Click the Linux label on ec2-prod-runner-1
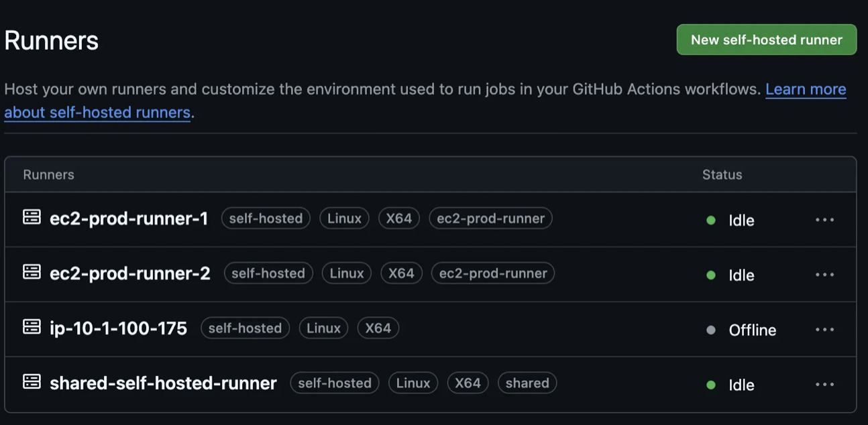The image size is (868, 425). [x=344, y=218]
